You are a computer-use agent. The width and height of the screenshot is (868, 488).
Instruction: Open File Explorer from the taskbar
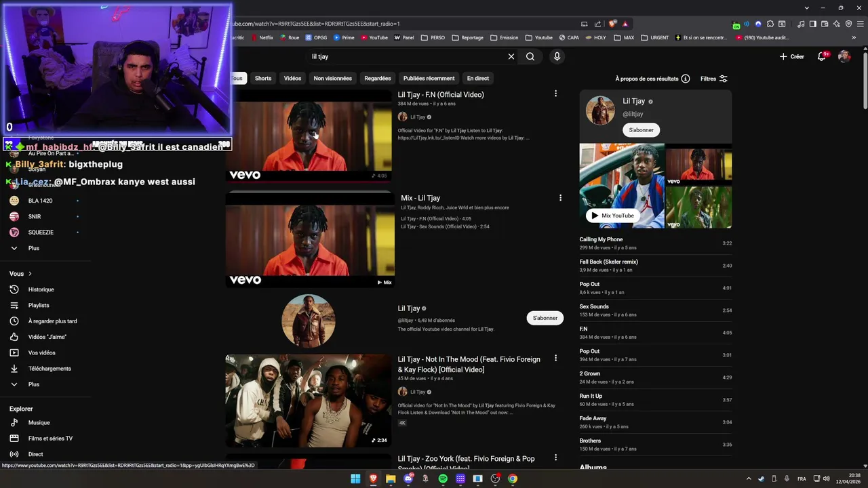pyautogui.click(x=391, y=479)
